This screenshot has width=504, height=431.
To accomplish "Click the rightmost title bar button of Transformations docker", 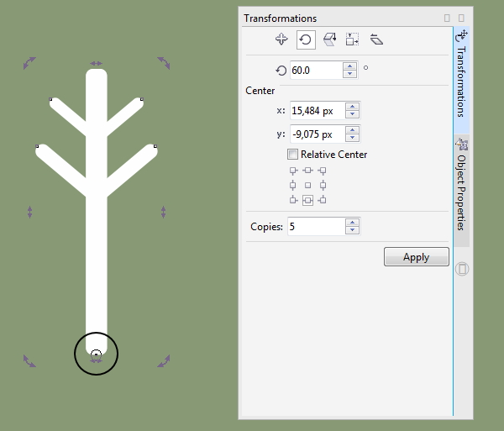I will (x=461, y=18).
